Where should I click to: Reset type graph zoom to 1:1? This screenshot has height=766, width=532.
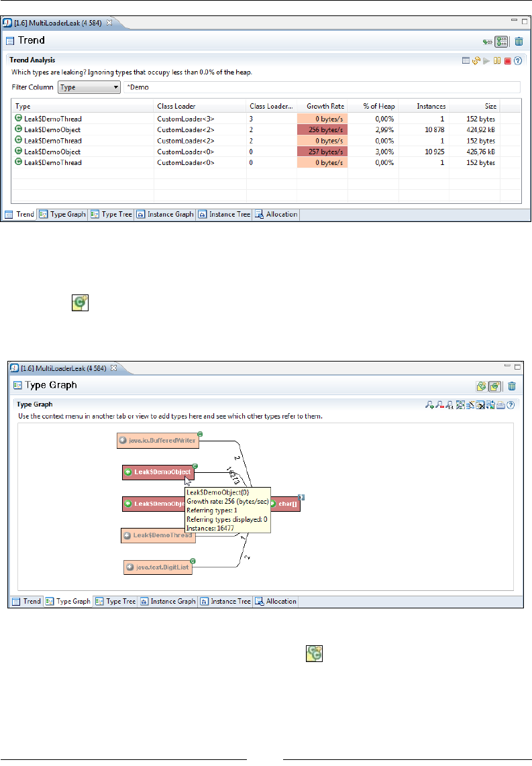pos(449,405)
